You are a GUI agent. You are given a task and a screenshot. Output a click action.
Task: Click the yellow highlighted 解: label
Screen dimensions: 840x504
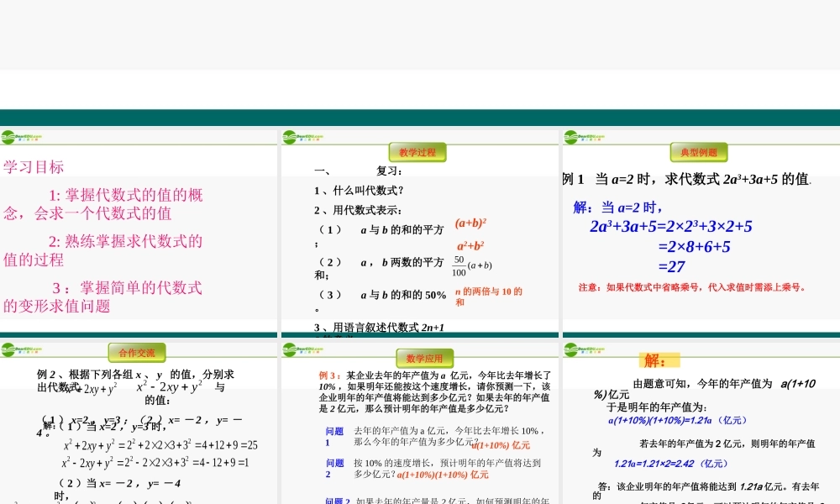[x=659, y=360]
